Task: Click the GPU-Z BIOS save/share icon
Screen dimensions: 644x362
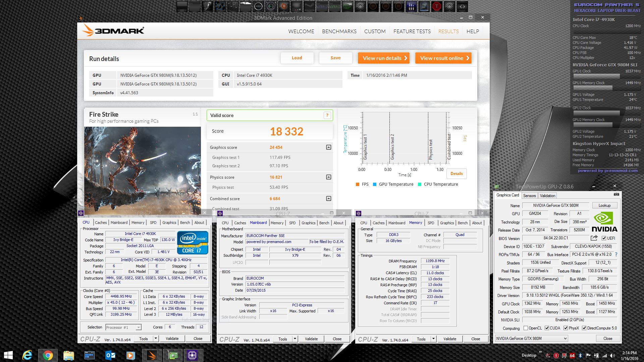Action: click(x=594, y=238)
